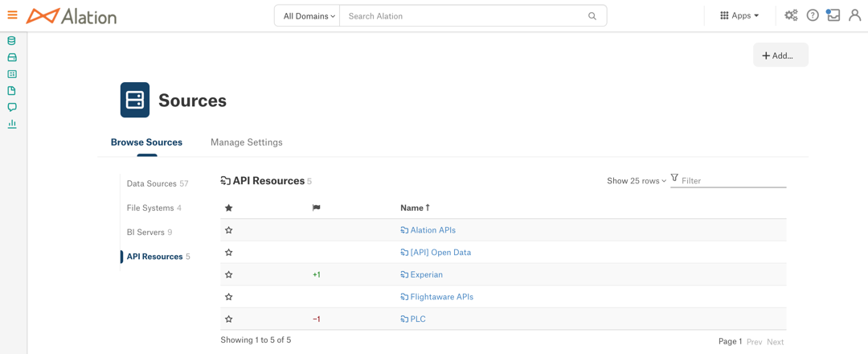This screenshot has height=354, width=868.
Task: Open the articles document sidebar icon
Action: [11, 91]
